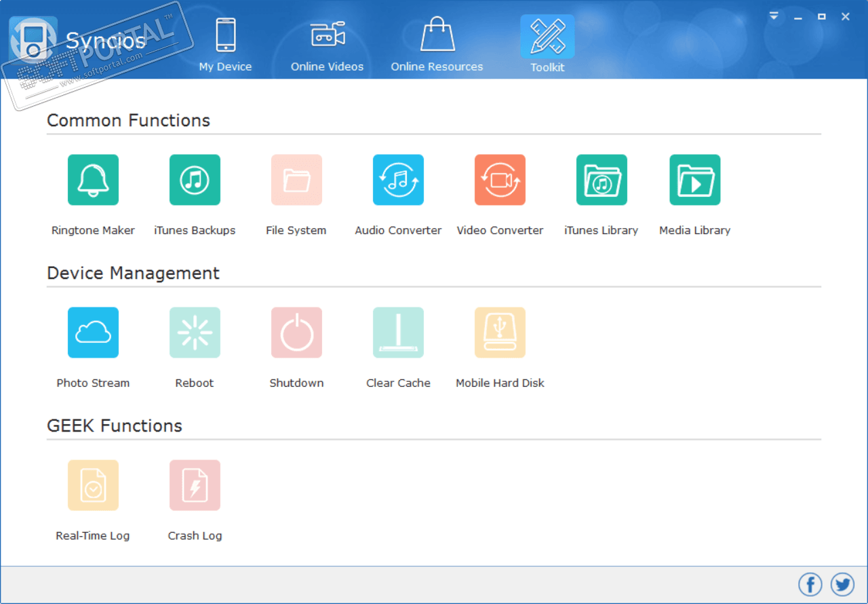Click the Reboot device icon
This screenshot has height=604, width=868.
click(x=195, y=333)
